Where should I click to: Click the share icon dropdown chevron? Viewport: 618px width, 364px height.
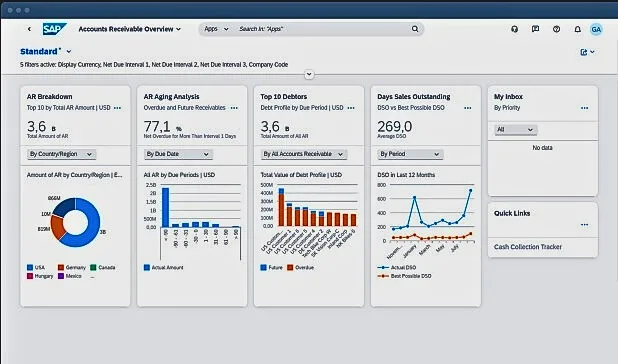(592, 52)
